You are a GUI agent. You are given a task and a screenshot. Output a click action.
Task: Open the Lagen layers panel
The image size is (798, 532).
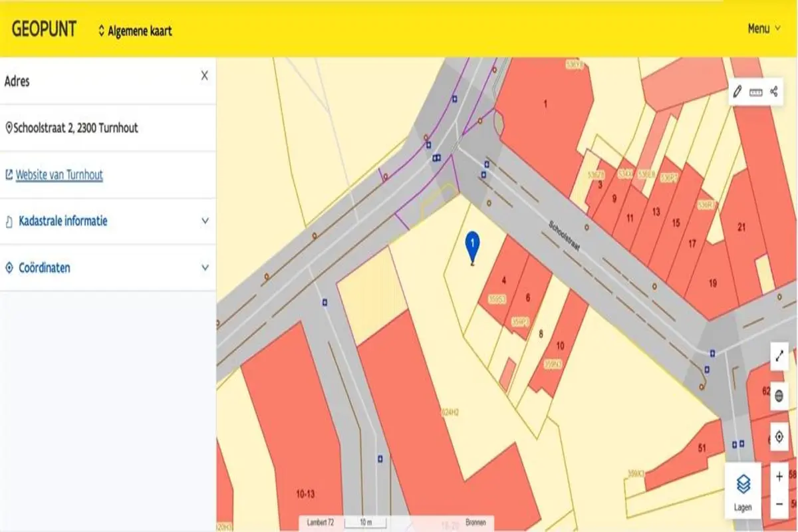[743, 491]
